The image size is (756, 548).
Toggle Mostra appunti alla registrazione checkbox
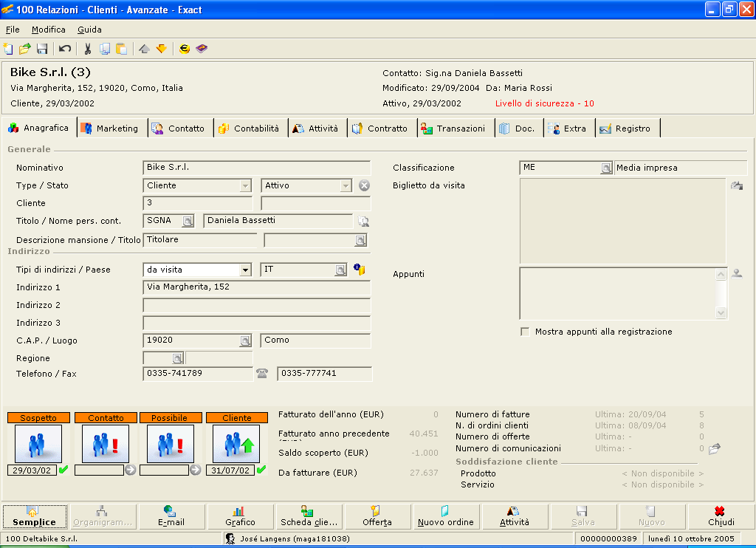tap(525, 332)
